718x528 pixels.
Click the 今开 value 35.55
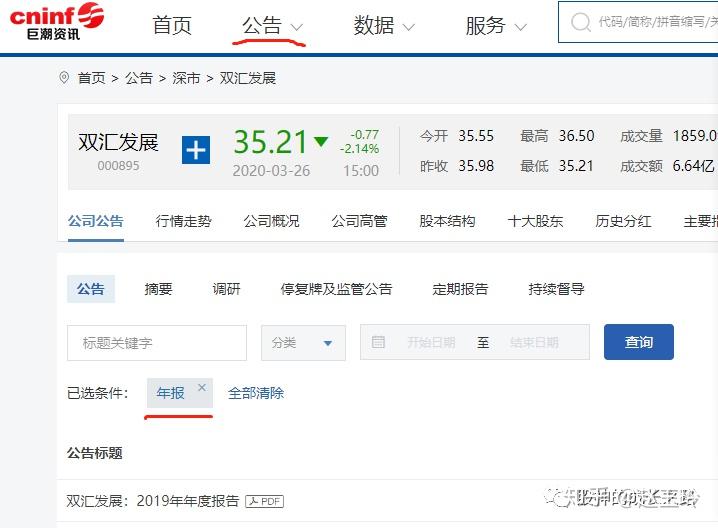point(476,136)
